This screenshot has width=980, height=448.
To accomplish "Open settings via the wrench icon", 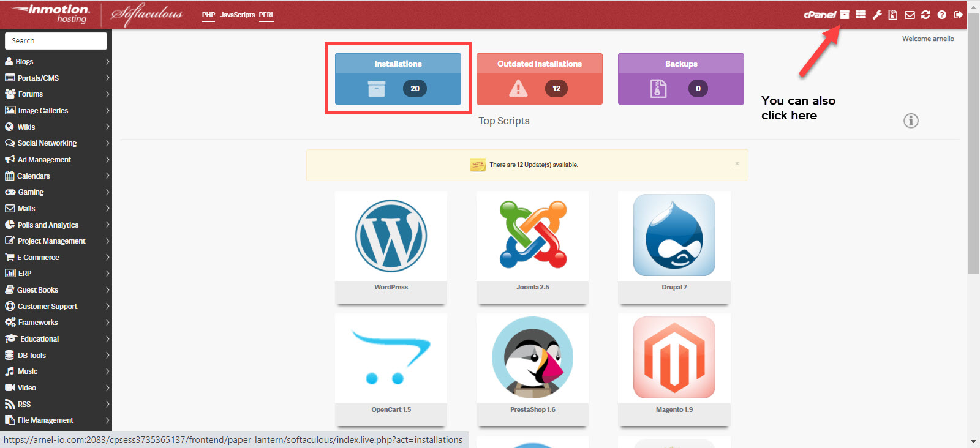I will [x=877, y=15].
